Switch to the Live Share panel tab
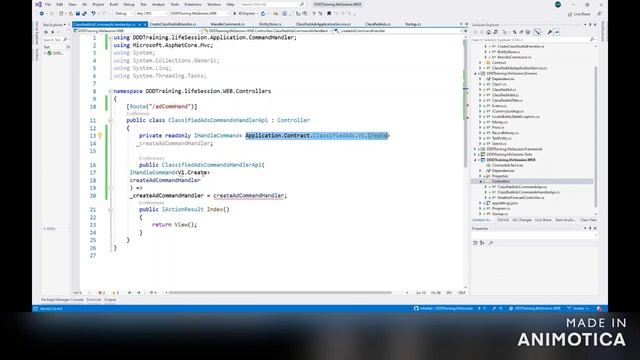 (x=543, y=220)
